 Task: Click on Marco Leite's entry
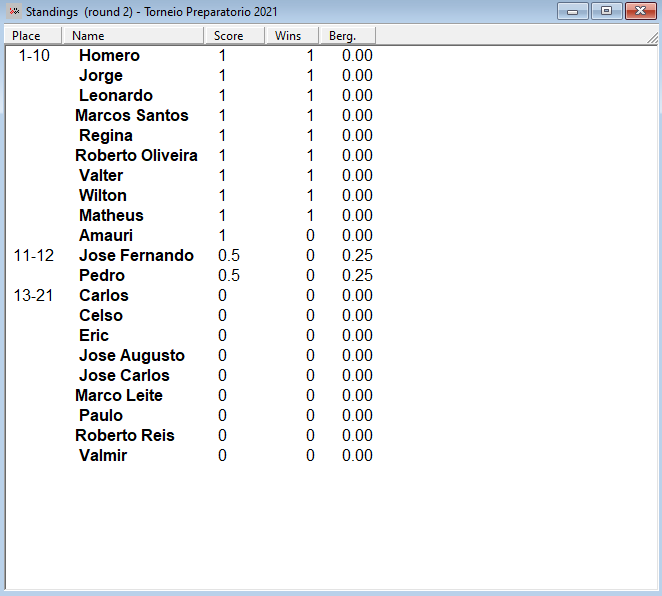[119, 396]
